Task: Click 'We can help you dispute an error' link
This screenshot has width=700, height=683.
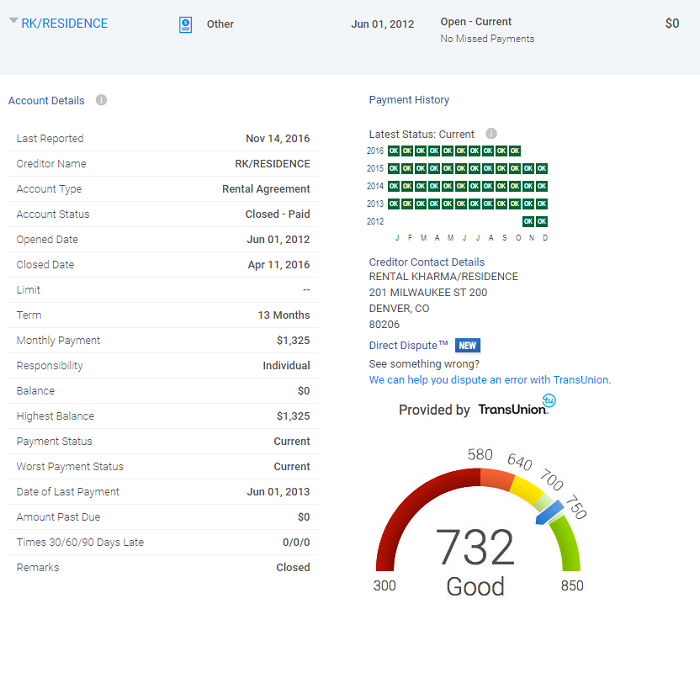Action: 489,380
